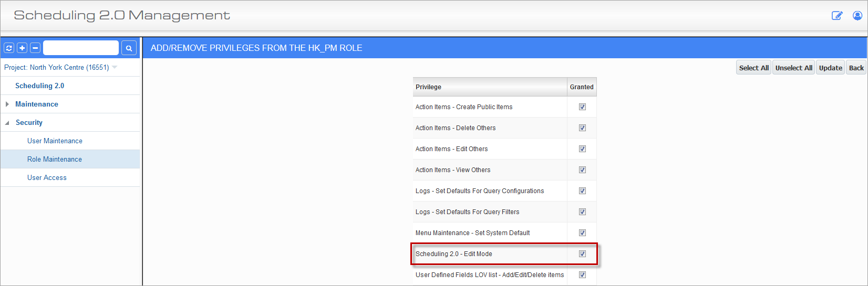Image resolution: width=868 pixels, height=286 pixels.
Task: Open the user profile icon in header
Action: click(x=857, y=16)
